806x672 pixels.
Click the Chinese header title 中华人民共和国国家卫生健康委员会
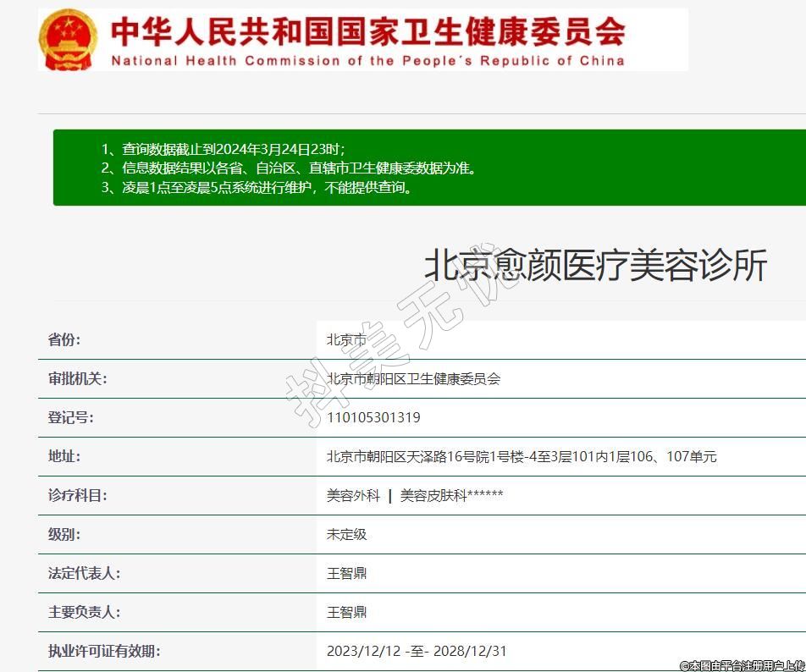point(367,30)
